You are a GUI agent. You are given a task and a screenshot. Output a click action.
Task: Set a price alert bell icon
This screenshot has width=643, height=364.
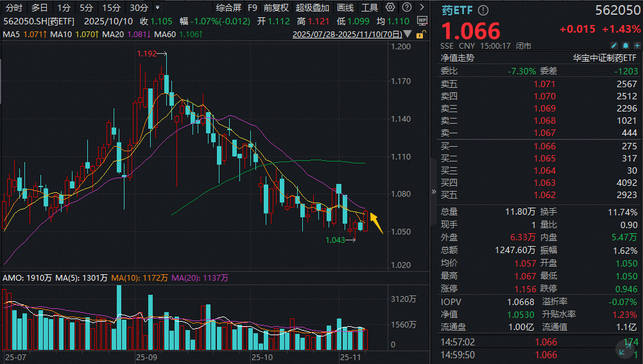pos(624,45)
